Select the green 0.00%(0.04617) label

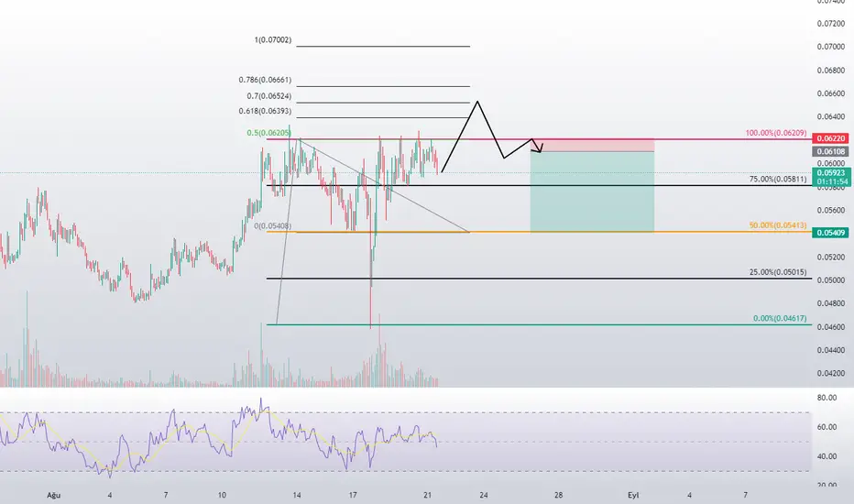[x=780, y=318]
